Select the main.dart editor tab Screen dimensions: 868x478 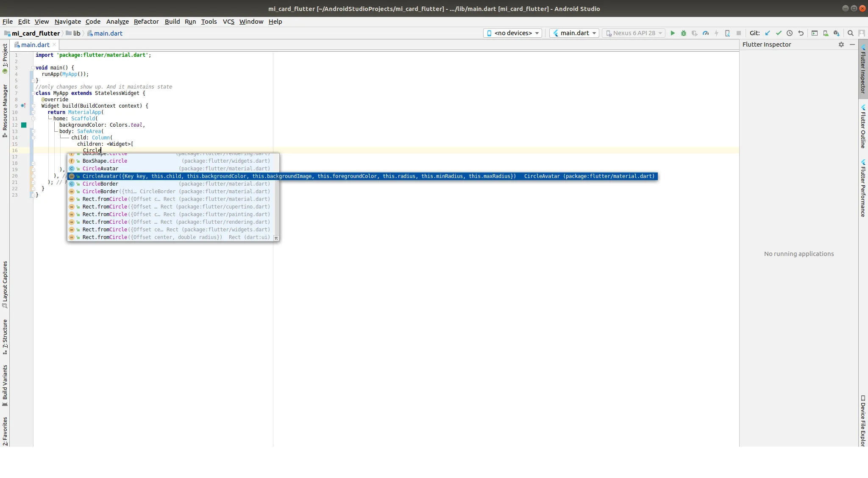pyautogui.click(x=35, y=45)
